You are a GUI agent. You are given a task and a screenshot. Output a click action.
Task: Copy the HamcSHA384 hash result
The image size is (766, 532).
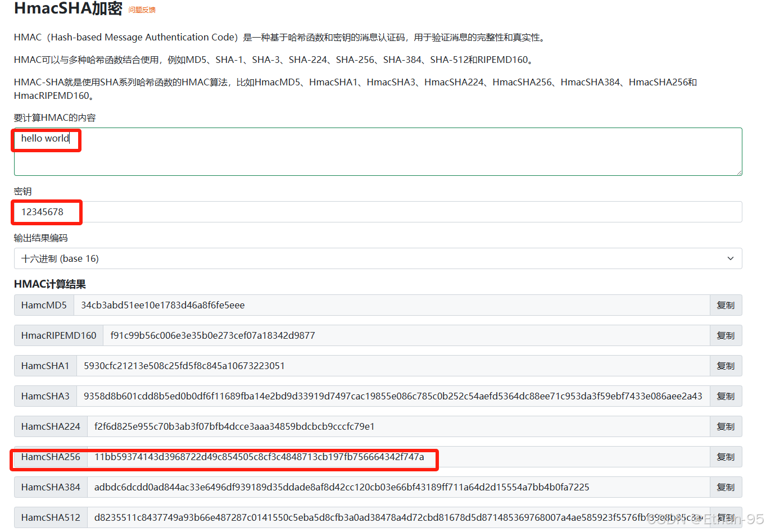coord(725,487)
